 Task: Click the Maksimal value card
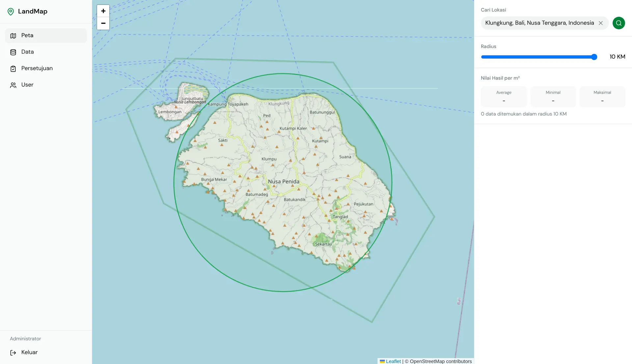point(602,97)
